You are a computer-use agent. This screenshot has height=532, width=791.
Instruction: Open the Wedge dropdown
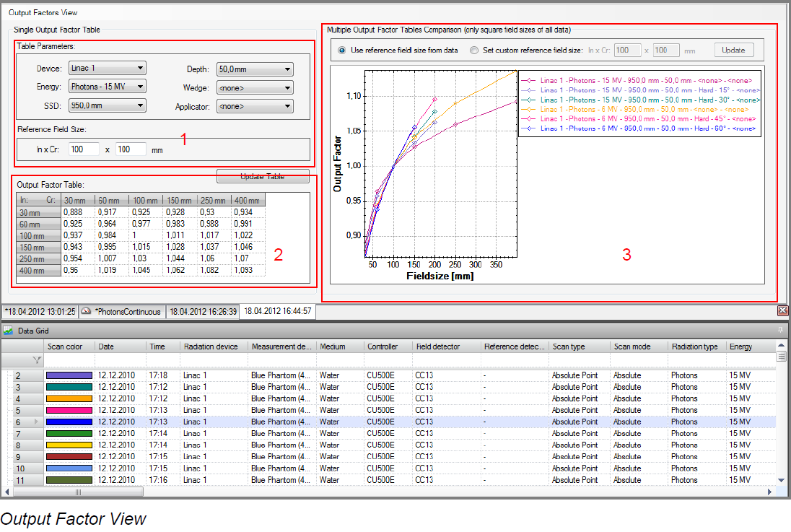coord(255,87)
